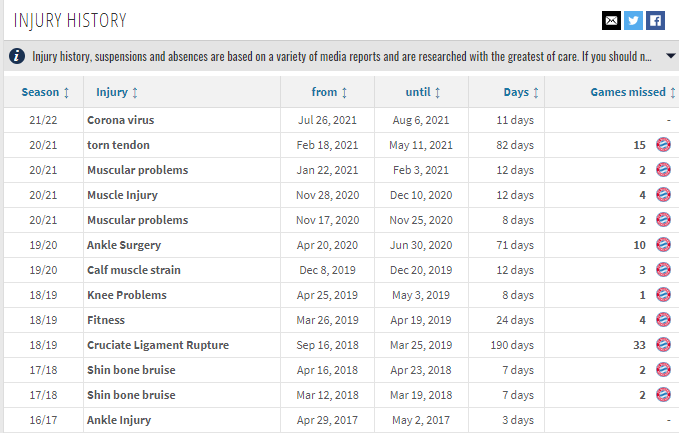The height and width of the screenshot is (433, 679).
Task: Expand the injury history notice arrow
Action: pyautogui.click(x=670, y=56)
